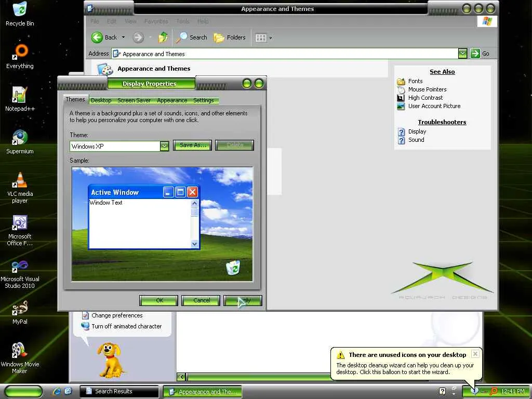Click Save As... in Display Properties
The width and height of the screenshot is (532, 399).
point(193,145)
